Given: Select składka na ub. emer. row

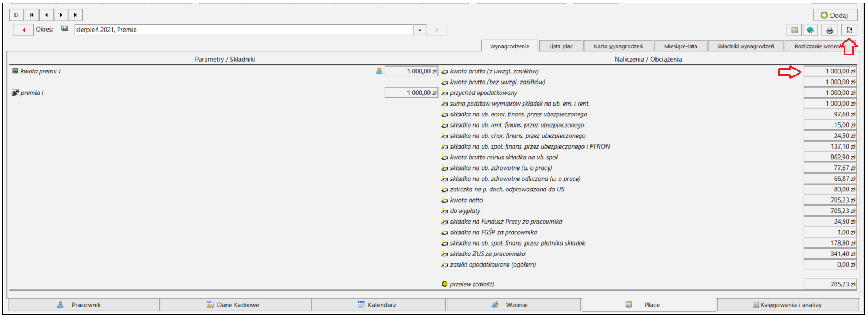Looking at the screenshot, I should click(519, 114).
